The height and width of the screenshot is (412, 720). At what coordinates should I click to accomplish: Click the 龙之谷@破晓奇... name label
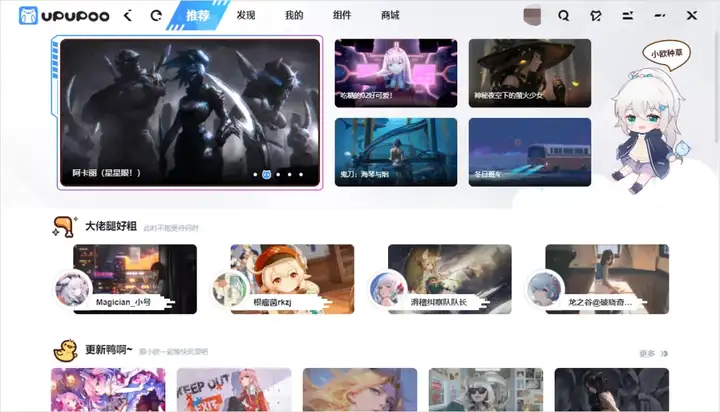tap(600, 302)
